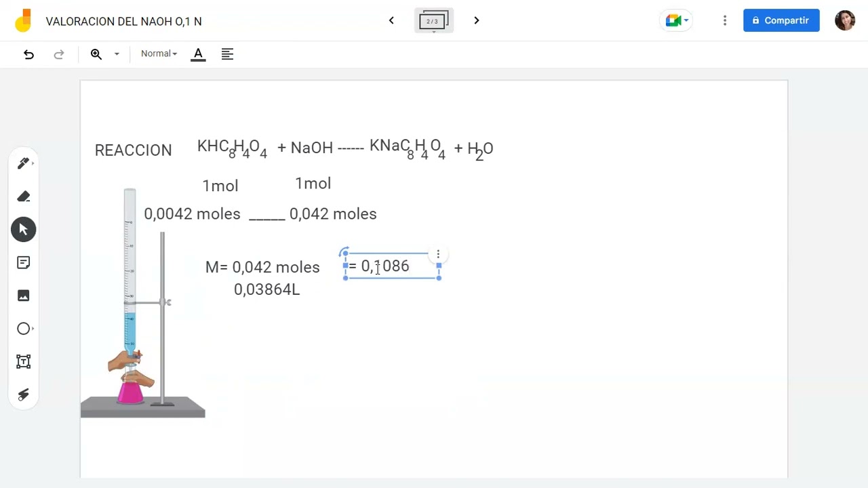Viewport: 868px width, 488px height.
Task: Select the text box tool
Action: click(x=24, y=361)
